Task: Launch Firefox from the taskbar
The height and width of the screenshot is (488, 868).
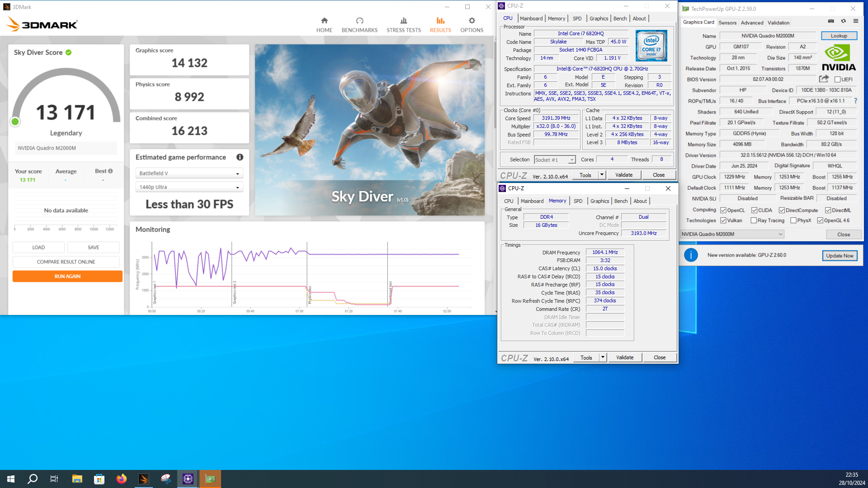Action: tap(121, 479)
